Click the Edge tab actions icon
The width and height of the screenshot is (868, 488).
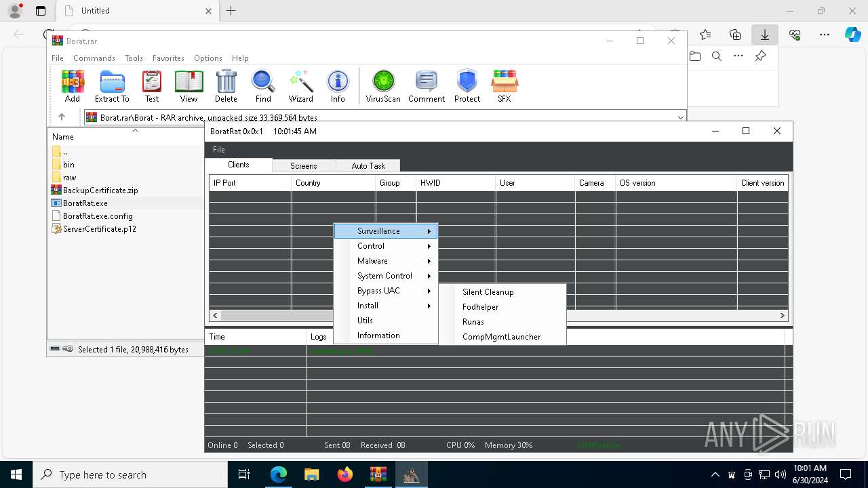click(x=41, y=11)
